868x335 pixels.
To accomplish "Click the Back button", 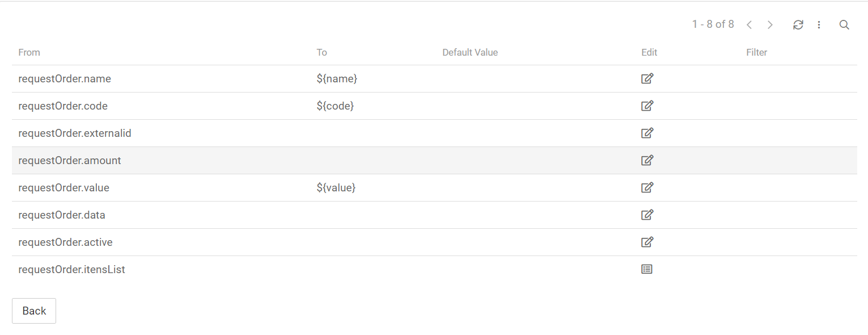I will click(x=34, y=311).
